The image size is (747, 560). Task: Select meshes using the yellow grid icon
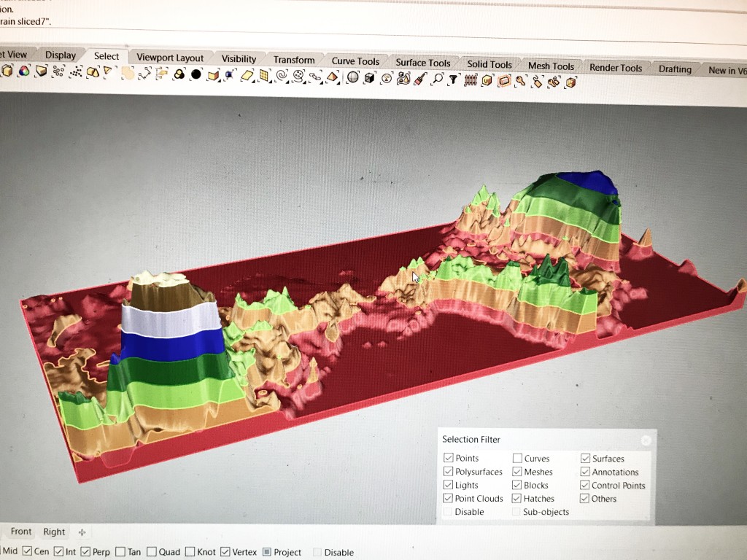click(264, 76)
